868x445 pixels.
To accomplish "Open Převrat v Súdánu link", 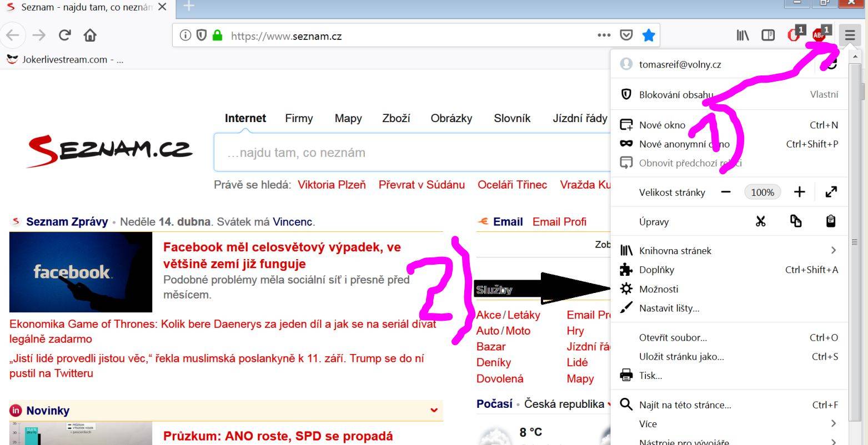I will pos(422,185).
